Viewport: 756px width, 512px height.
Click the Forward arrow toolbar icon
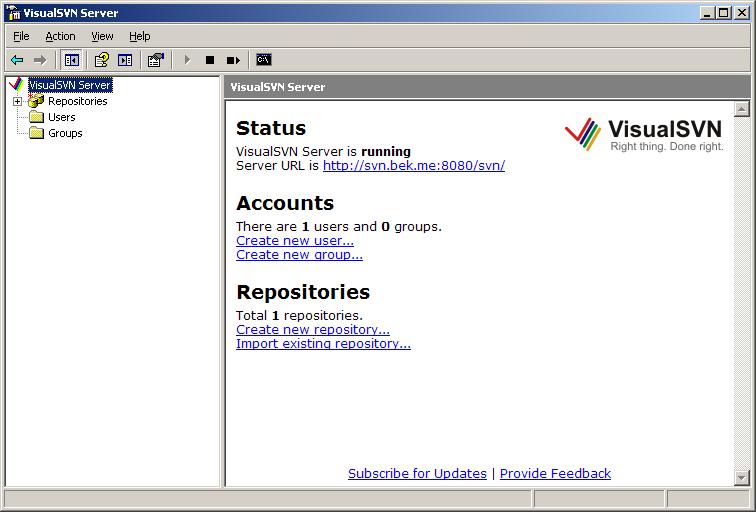click(x=40, y=60)
